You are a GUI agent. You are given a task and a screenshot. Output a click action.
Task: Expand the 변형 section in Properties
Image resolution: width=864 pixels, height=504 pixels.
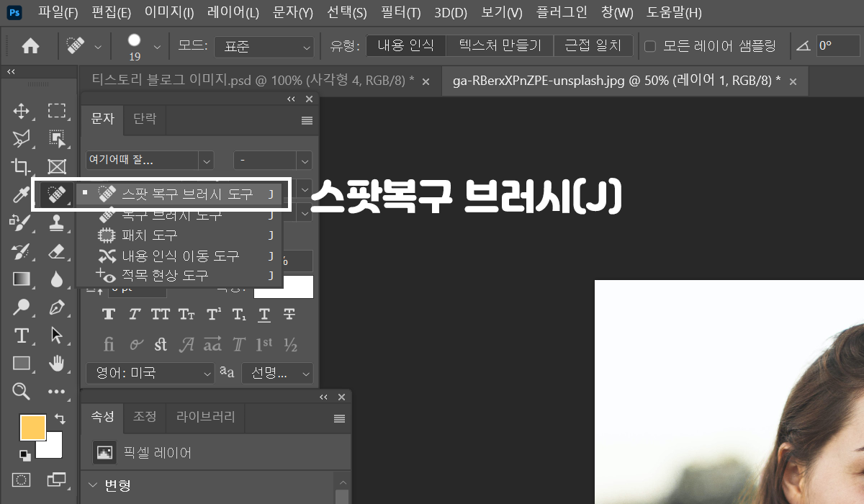[94, 485]
